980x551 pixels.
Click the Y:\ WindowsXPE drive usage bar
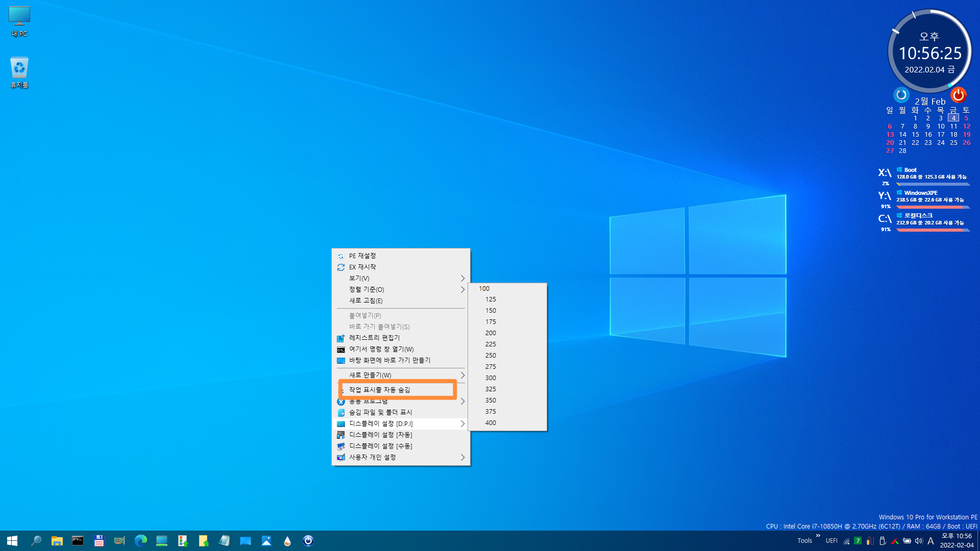[x=933, y=207]
